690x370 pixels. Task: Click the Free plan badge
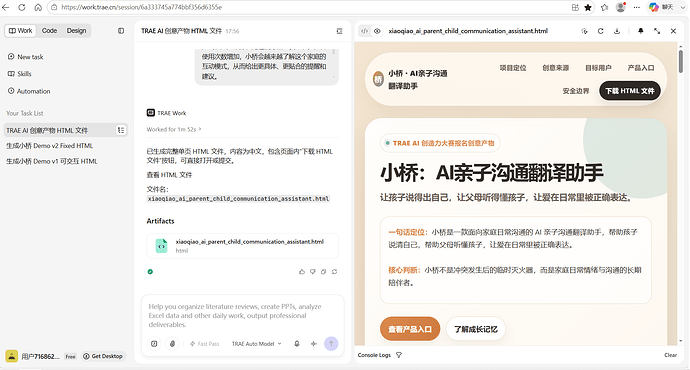pyautogui.click(x=70, y=357)
